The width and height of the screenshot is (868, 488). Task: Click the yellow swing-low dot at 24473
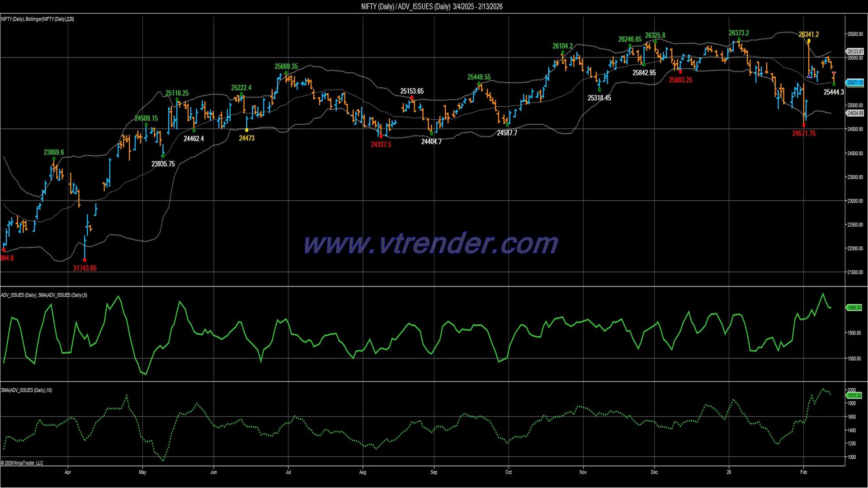click(246, 130)
